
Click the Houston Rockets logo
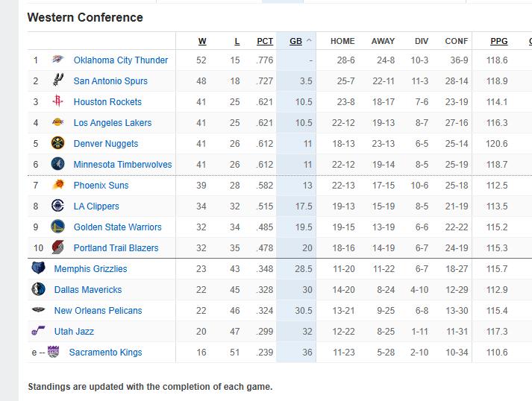(x=58, y=101)
